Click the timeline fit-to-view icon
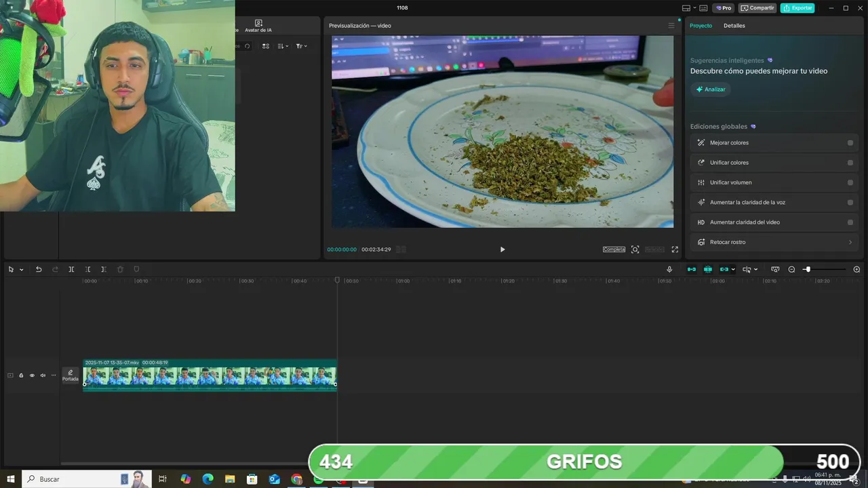Image resolution: width=868 pixels, height=488 pixels. tap(775, 269)
